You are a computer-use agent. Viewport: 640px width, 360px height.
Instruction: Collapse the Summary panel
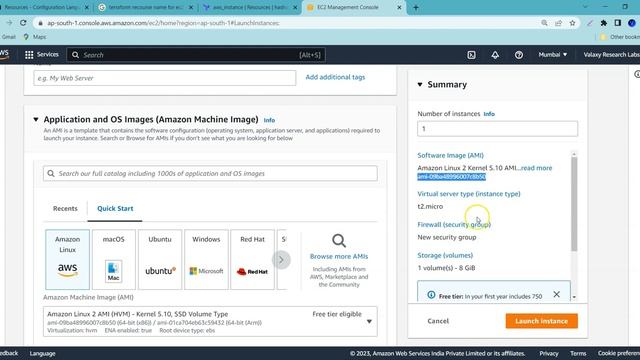pos(420,84)
